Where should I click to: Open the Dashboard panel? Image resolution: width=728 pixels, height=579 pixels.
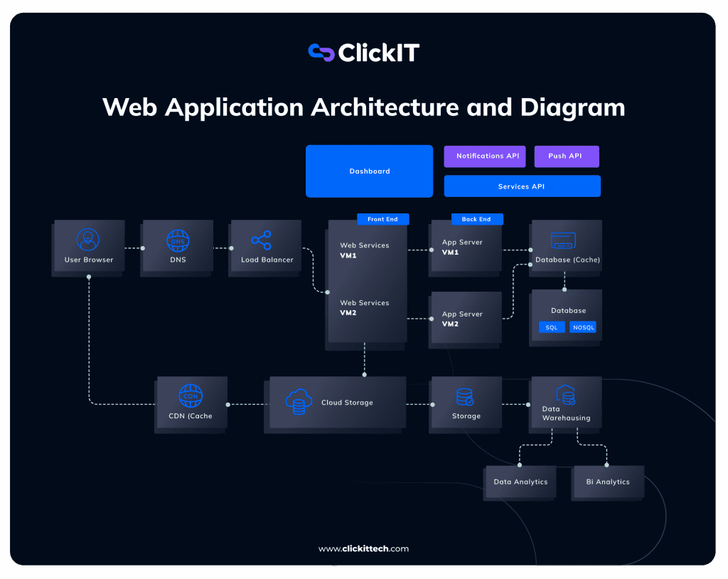click(x=369, y=171)
